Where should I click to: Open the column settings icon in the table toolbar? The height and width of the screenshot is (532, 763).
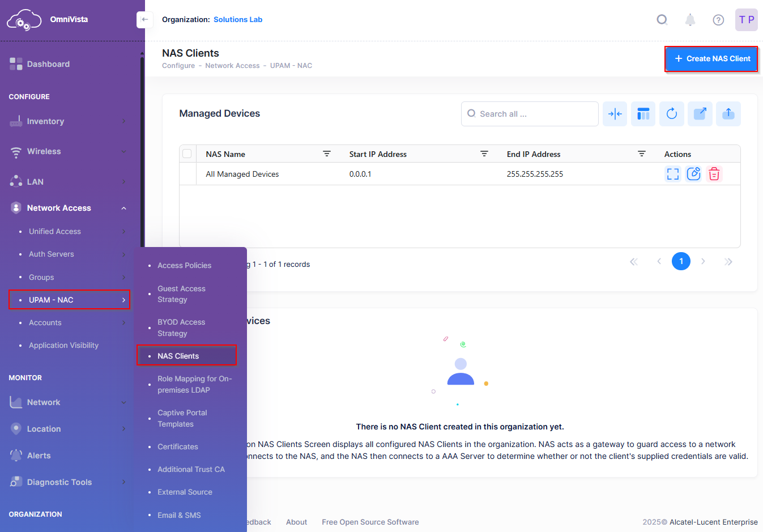point(643,114)
